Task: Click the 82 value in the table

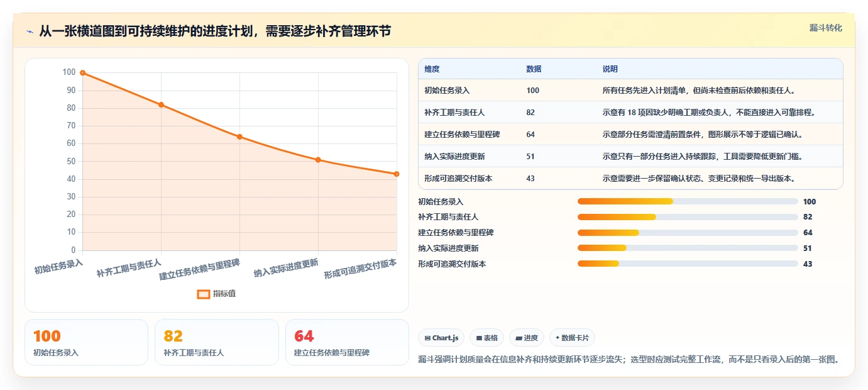Action: click(530, 113)
